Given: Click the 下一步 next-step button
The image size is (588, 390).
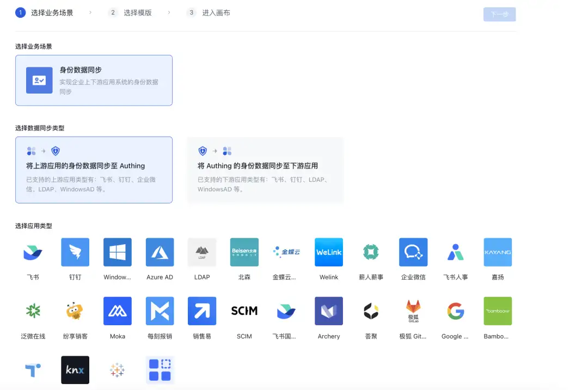Looking at the screenshot, I should coord(499,14).
